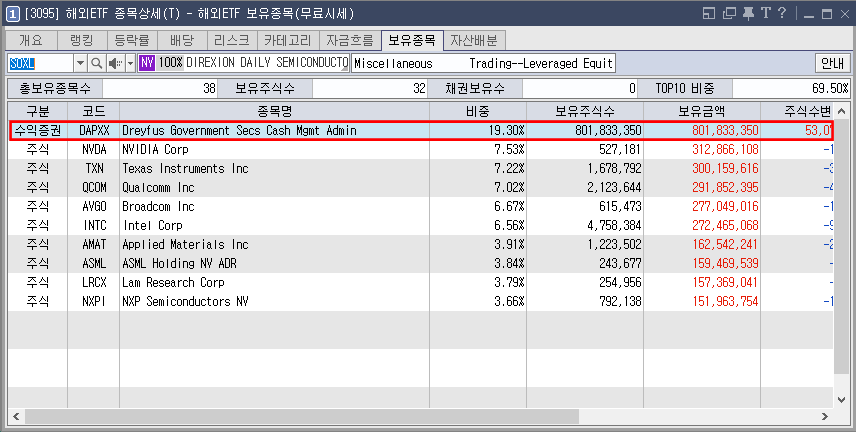This screenshot has height=432, width=856.
Task: Click the Miscellaneous Trading--Leveraged Equit field
Action: pos(483,63)
